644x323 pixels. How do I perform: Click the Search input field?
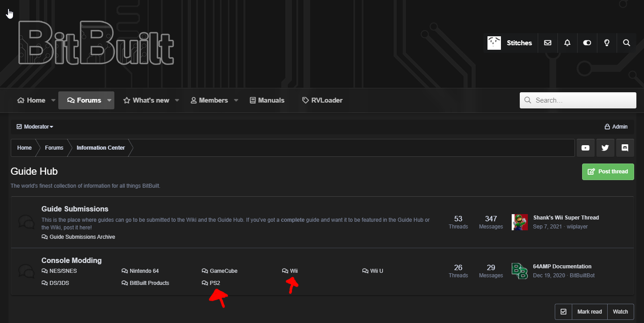pos(578,100)
